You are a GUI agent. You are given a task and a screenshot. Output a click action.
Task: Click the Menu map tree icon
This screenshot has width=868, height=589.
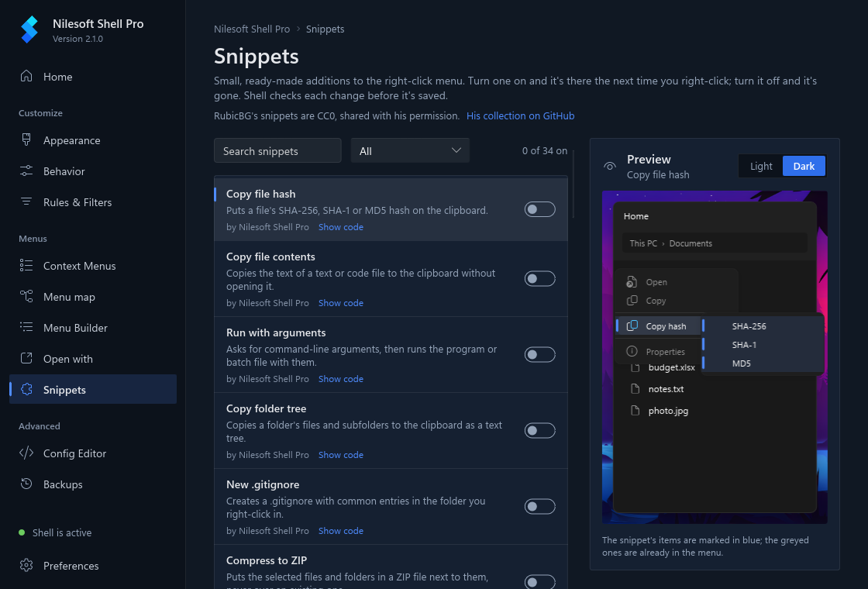26,296
